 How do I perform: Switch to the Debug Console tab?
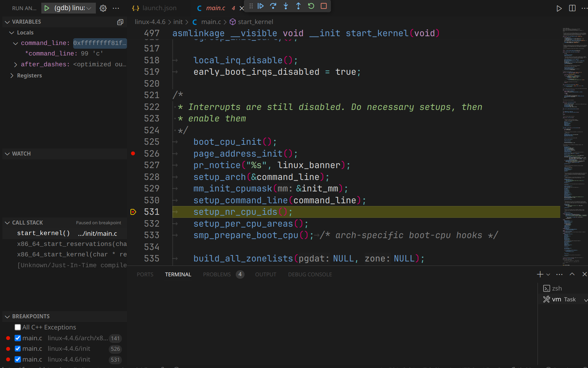(310, 274)
